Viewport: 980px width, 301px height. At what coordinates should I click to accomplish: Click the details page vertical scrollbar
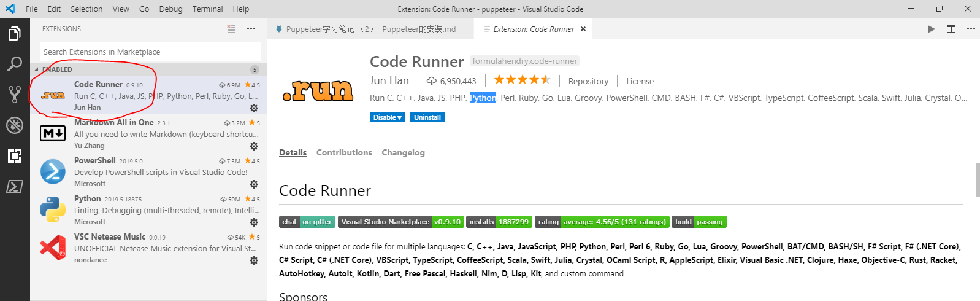[977, 180]
